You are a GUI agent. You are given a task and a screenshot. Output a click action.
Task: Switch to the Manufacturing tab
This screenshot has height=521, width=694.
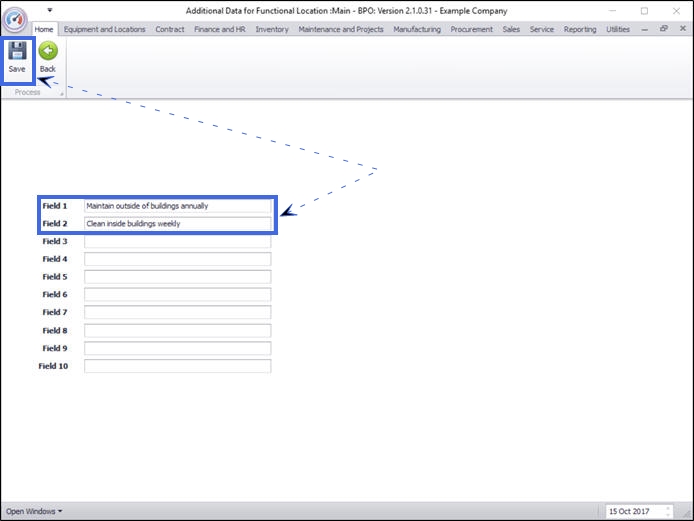pyautogui.click(x=417, y=29)
